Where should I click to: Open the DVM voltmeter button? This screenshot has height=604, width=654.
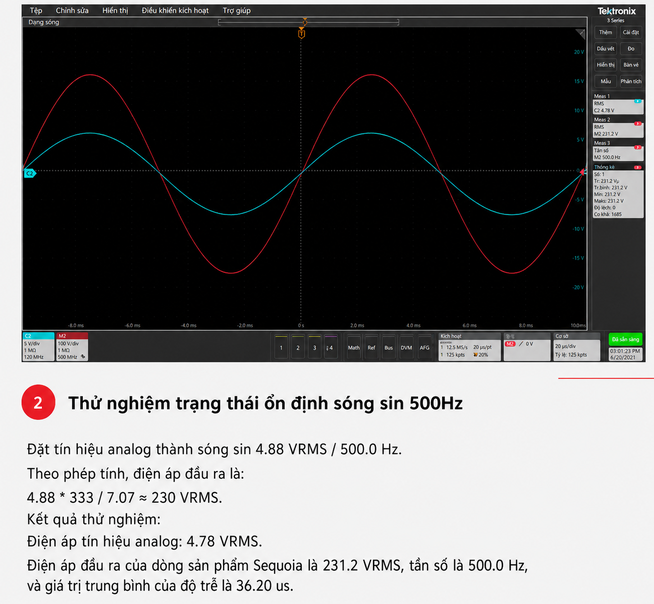(406, 347)
